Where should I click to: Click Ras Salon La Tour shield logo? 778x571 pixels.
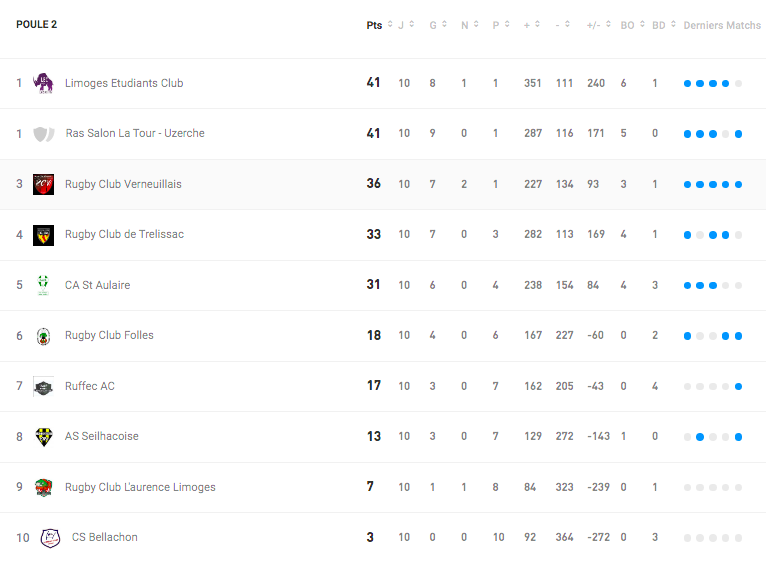coord(44,134)
